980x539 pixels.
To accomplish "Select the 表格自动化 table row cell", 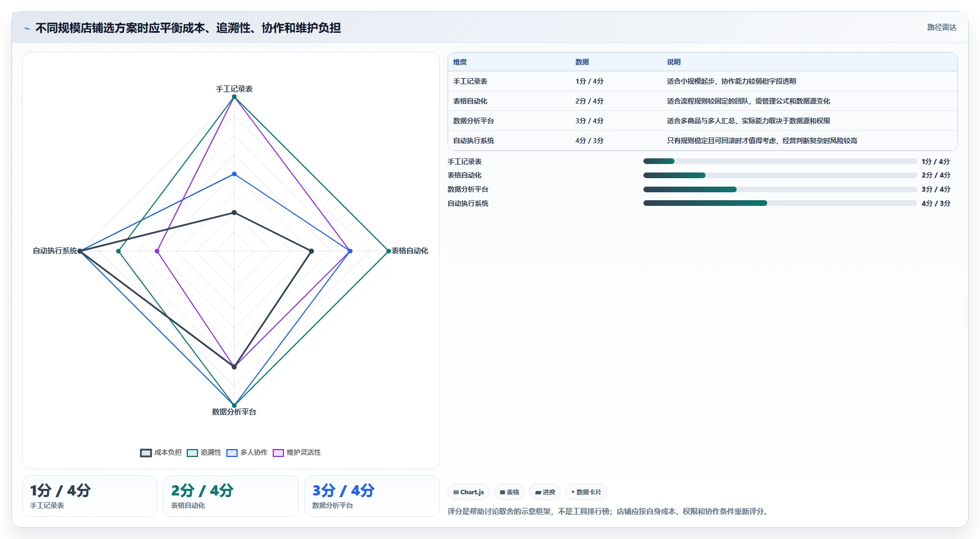I will click(470, 101).
